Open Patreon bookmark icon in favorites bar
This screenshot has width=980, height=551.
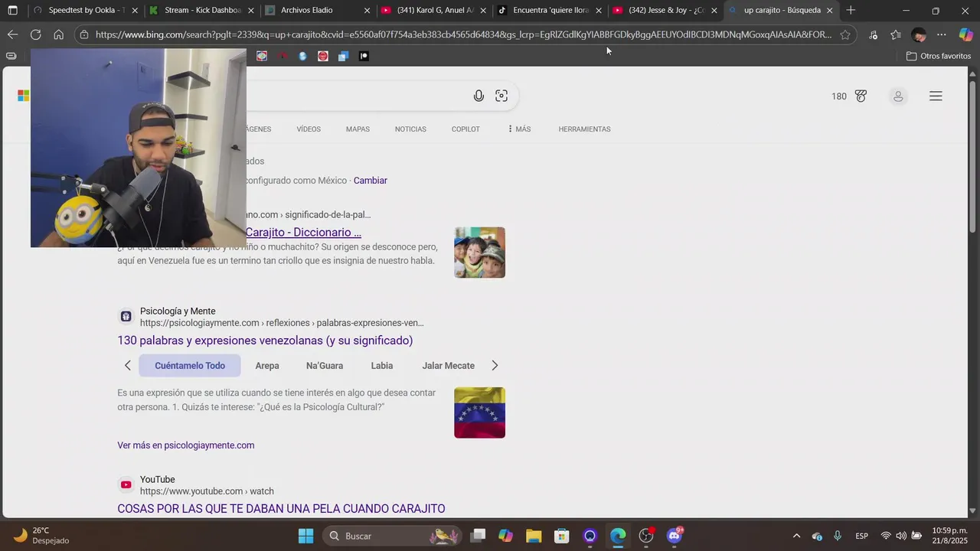(364, 56)
